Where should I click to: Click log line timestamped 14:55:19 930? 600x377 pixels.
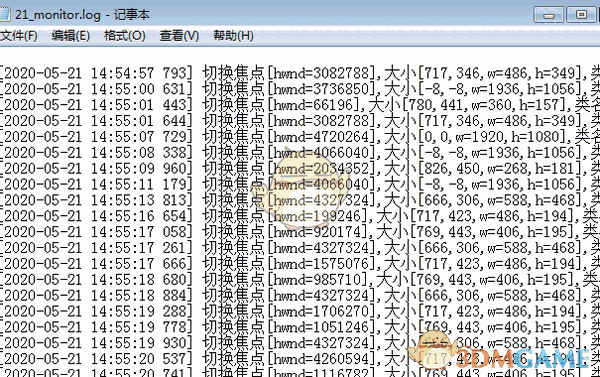click(300, 343)
